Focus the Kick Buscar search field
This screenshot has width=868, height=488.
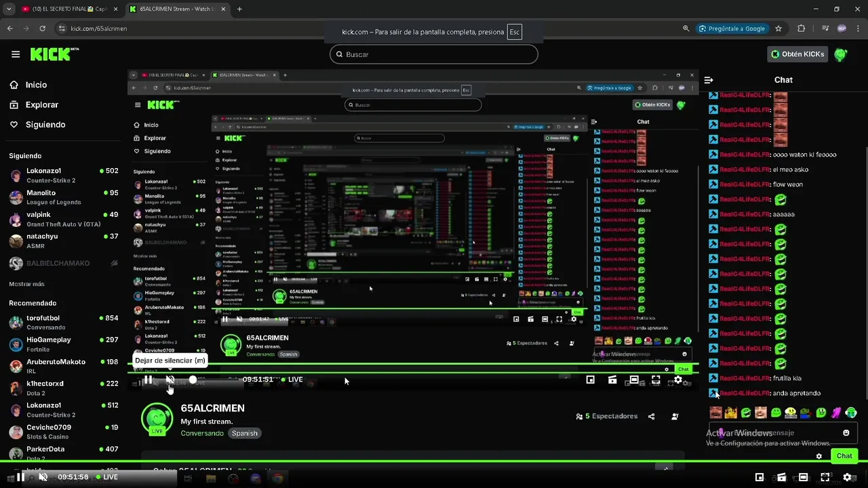pyautogui.click(x=434, y=54)
